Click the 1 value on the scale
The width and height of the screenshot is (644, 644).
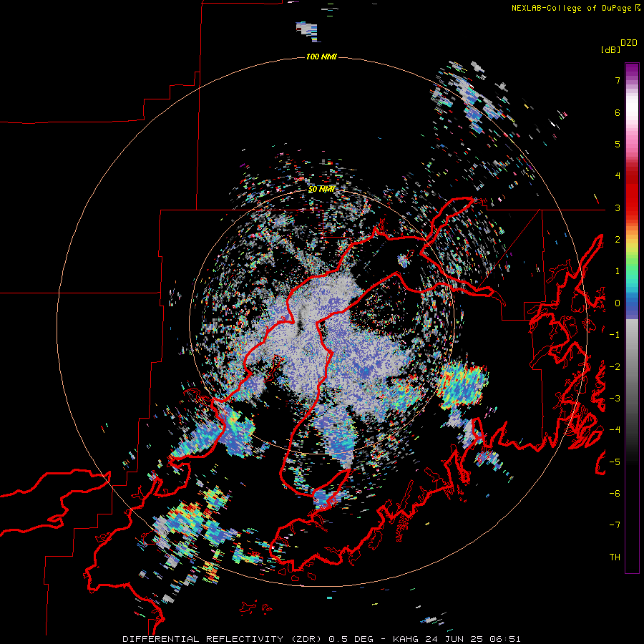tap(618, 271)
